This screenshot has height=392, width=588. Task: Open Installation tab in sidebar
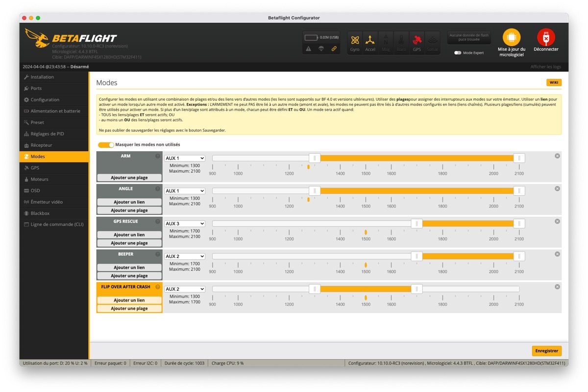pos(54,77)
